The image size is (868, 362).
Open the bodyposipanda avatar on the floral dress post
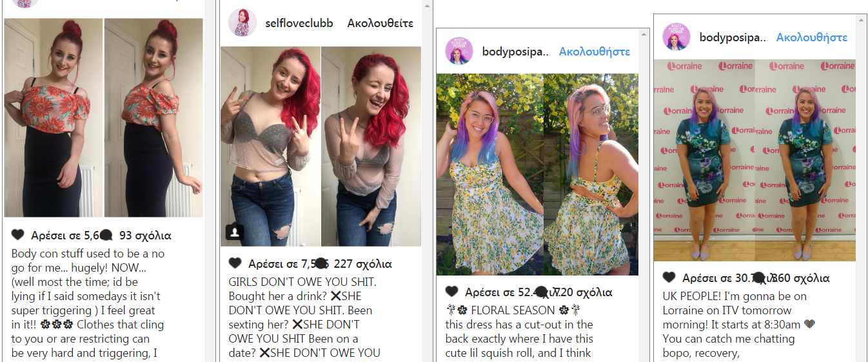tap(459, 51)
